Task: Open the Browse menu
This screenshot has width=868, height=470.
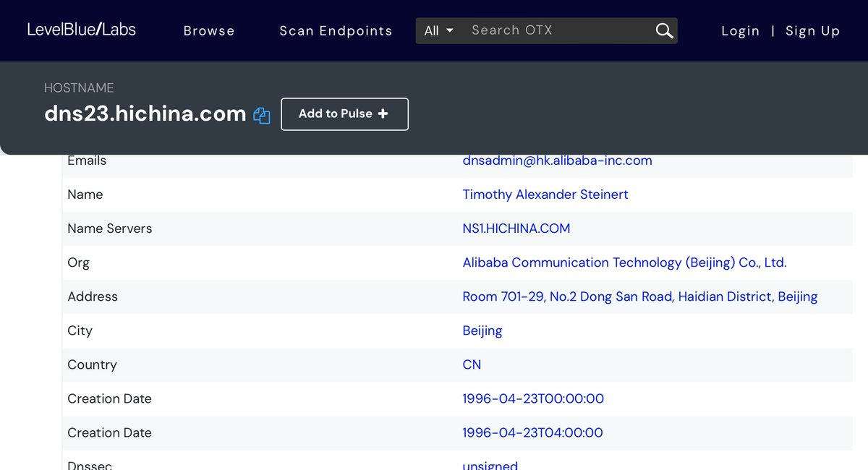Action: tap(209, 30)
